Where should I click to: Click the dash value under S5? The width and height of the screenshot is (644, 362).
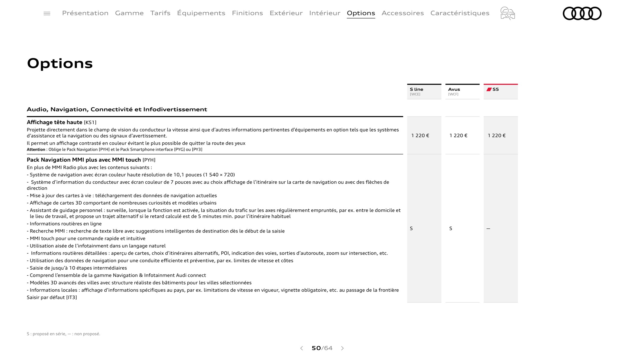click(x=488, y=229)
